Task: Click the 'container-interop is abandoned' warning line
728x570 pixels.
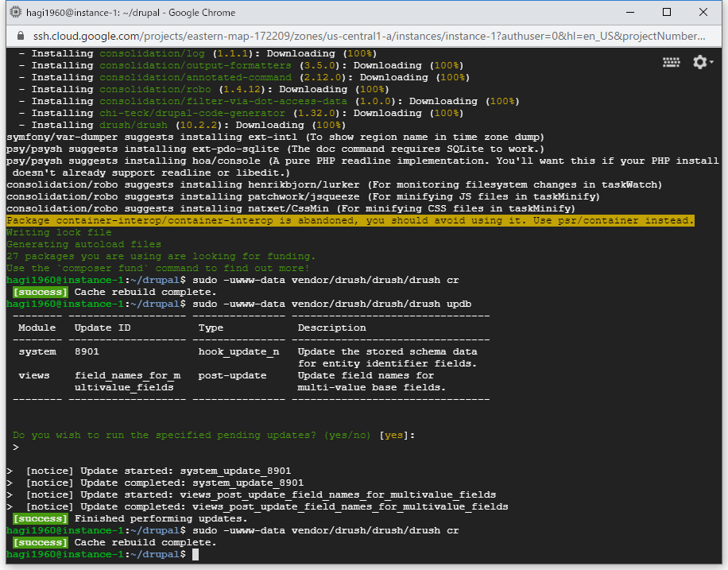Action: pyautogui.click(x=350, y=221)
